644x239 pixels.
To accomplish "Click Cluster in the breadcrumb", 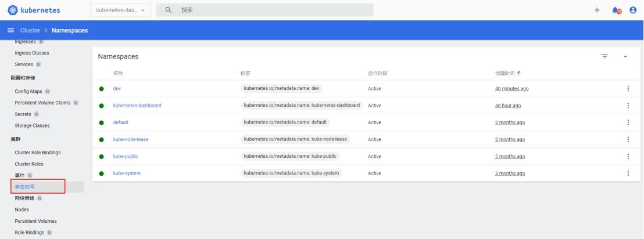I will pyautogui.click(x=30, y=30).
